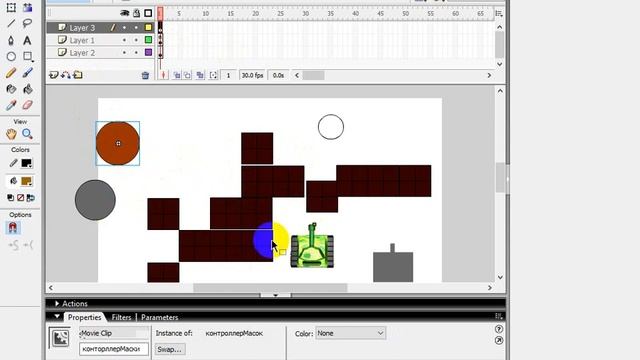
Task: Select the Lasso tool
Action: click(x=27, y=23)
